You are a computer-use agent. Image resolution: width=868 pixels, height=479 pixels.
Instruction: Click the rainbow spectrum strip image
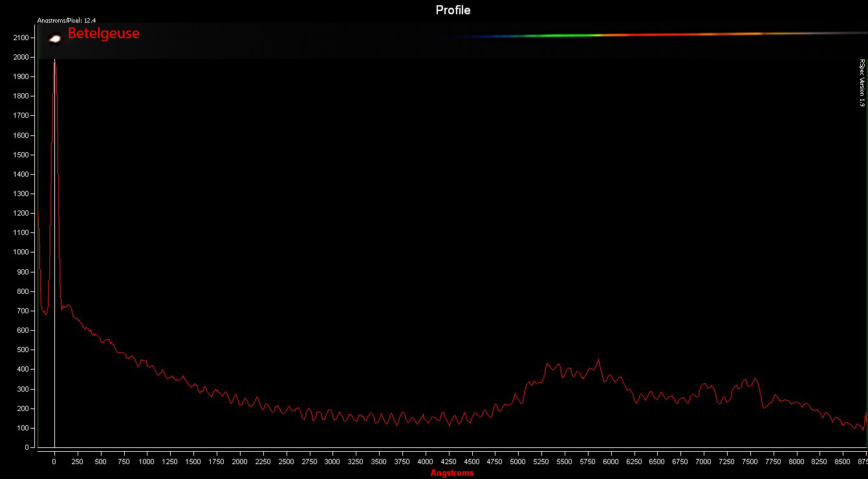[660, 34]
